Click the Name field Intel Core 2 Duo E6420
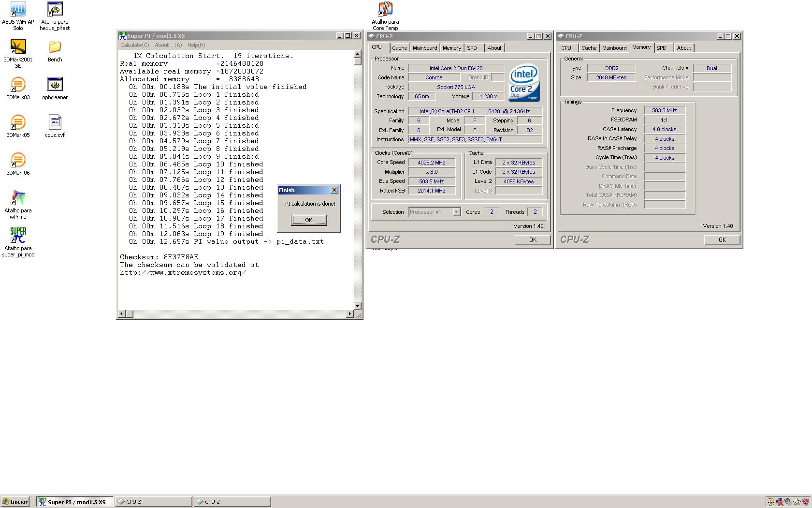Viewport: 812px width, 508px height. pos(456,68)
